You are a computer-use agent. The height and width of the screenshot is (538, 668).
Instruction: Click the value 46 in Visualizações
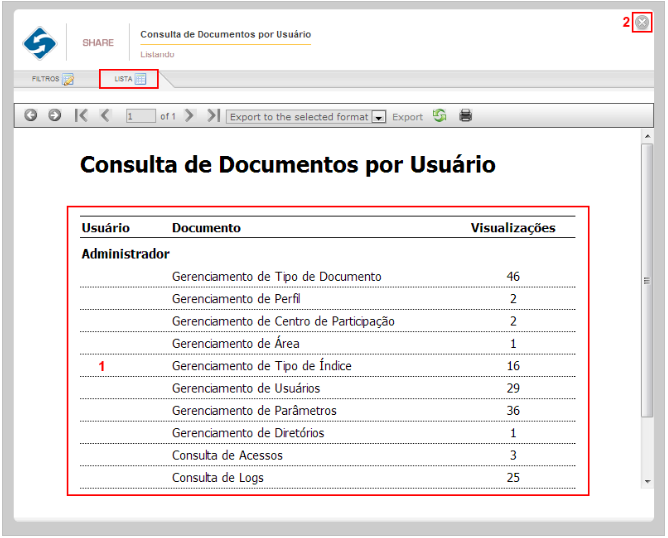[513, 277]
